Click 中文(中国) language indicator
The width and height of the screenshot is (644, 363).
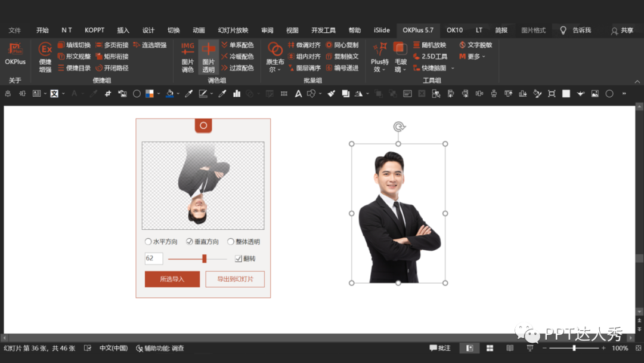coord(113,348)
